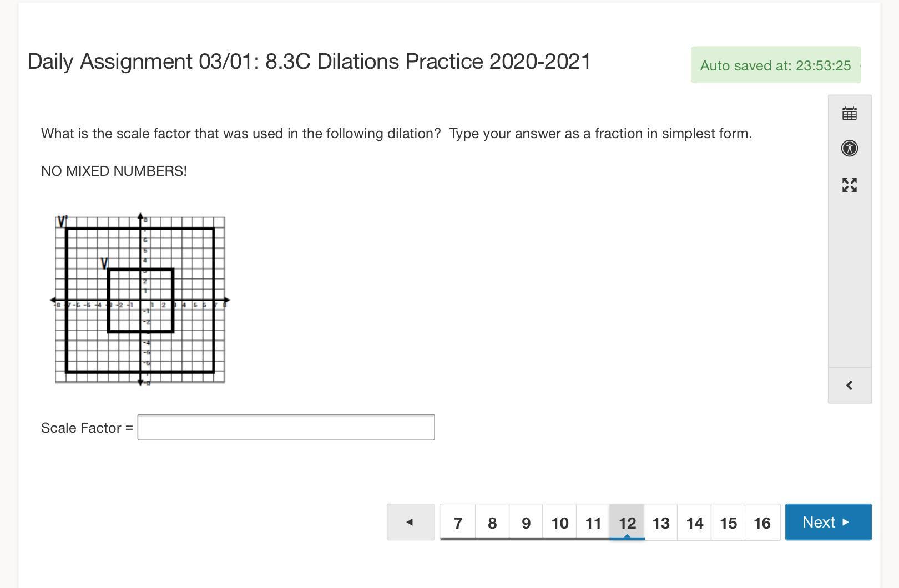Open the accessibility options icon

click(x=849, y=148)
